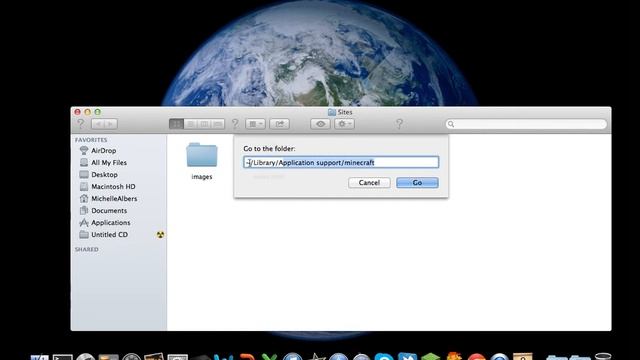The image size is (640, 360).
Task: Click the Applications sidebar icon
Action: pyautogui.click(x=84, y=222)
